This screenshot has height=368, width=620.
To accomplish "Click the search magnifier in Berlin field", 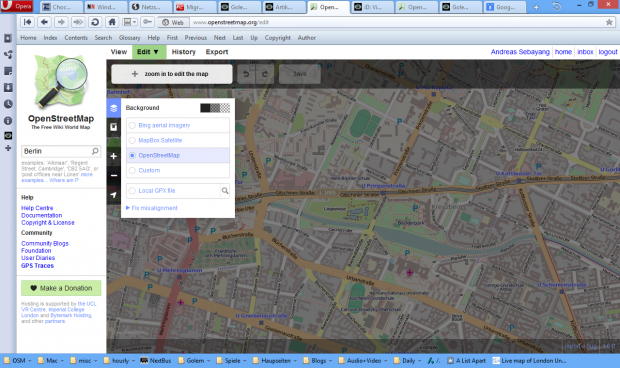I will pyautogui.click(x=95, y=151).
